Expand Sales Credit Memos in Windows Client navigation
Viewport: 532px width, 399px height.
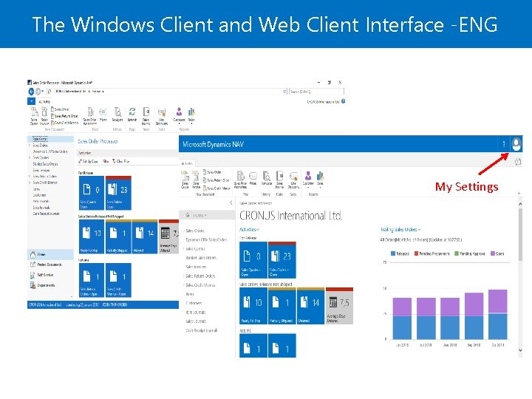coord(30,183)
